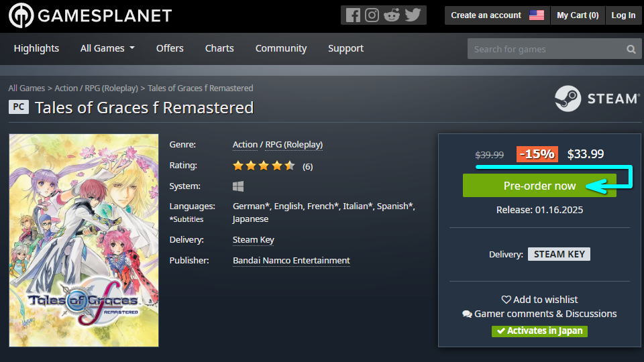Screen dimensions: 644x362
Task: Open the RPG (Roleplay) genre link
Action: point(294,145)
